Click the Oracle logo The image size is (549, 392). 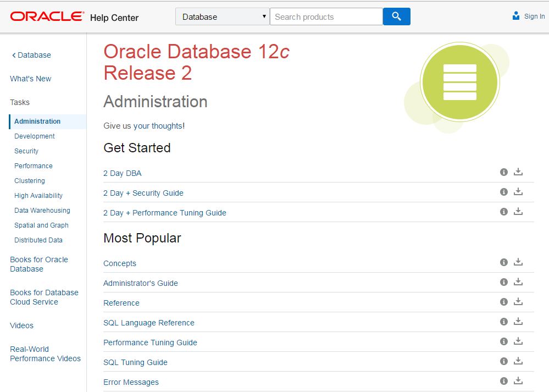click(x=47, y=16)
